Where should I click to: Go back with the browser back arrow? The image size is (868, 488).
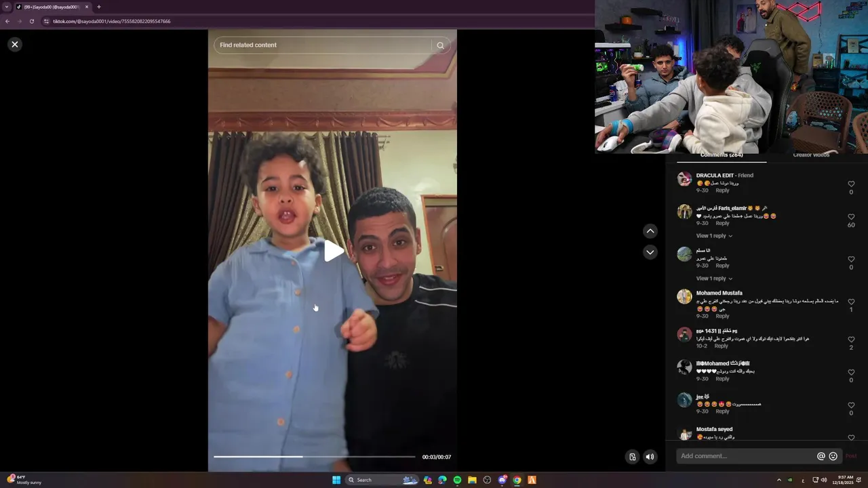[x=7, y=21]
